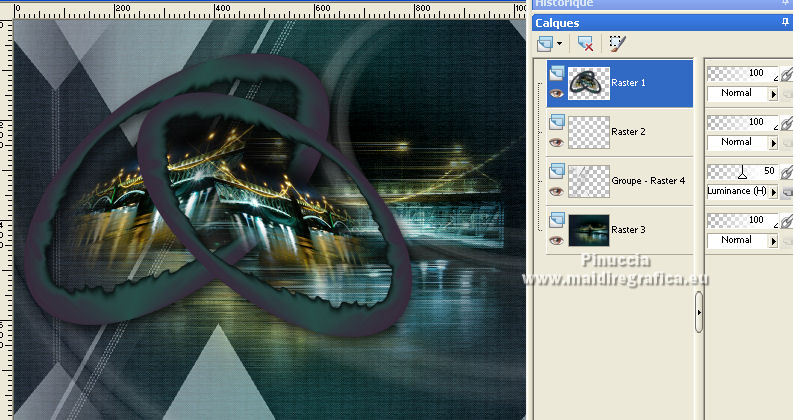Viewport: 793px width, 420px height.
Task: Open Raster 2 blend mode dropdown arrow
Action: point(773,143)
